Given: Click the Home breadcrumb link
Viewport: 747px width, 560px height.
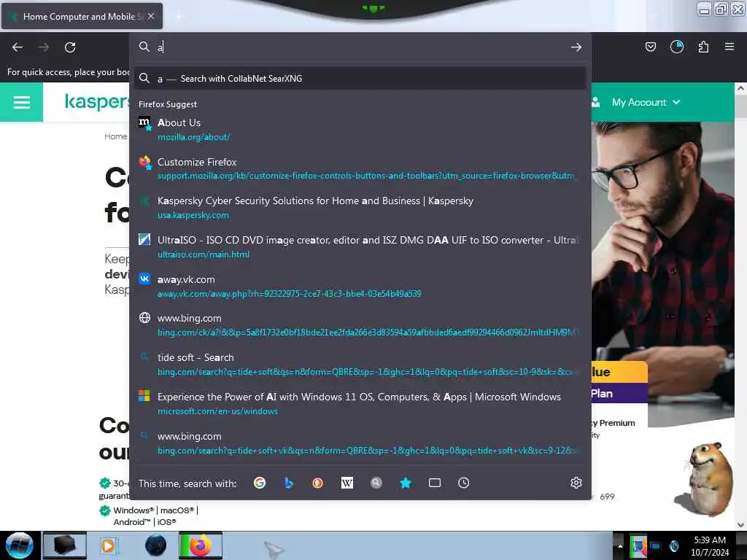Looking at the screenshot, I should pyautogui.click(x=116, y=136).
